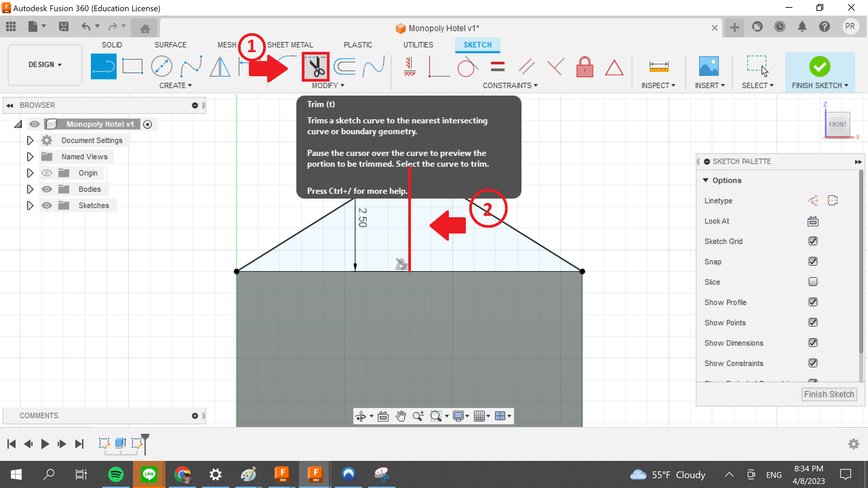
Task: Uncheck the Show Points option
Action: coord(813,322)
